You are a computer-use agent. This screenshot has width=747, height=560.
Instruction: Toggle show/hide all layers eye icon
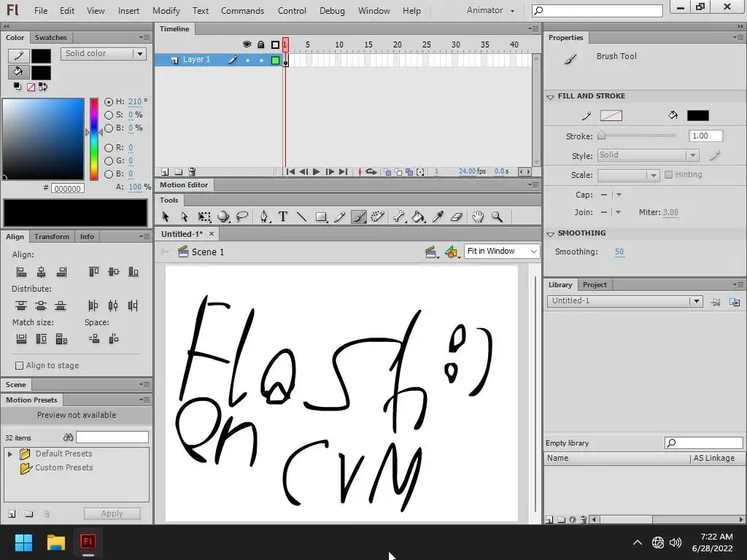pyautogui.click(x=247, y=44)
